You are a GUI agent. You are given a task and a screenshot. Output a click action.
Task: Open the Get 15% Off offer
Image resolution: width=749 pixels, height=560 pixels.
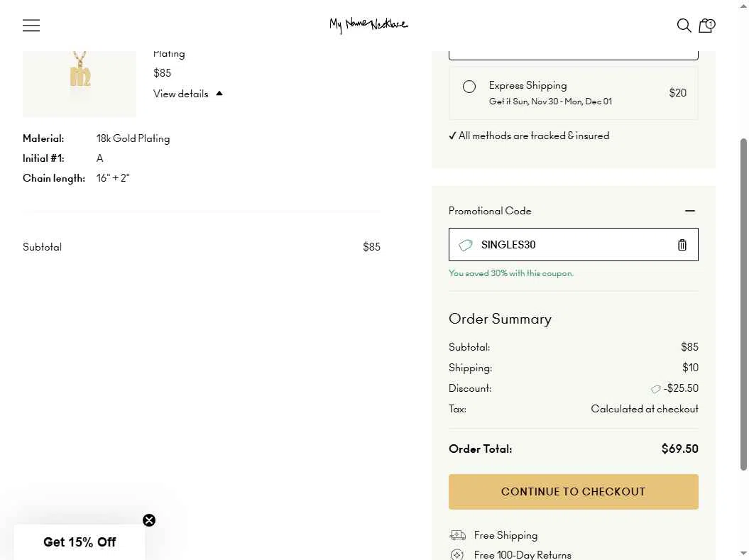tap(80, 542)
